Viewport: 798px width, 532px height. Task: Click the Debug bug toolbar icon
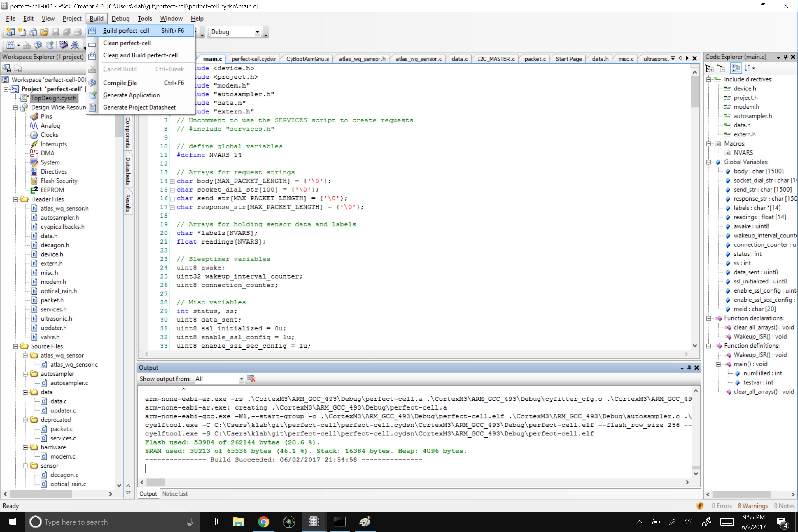(75, 45)
